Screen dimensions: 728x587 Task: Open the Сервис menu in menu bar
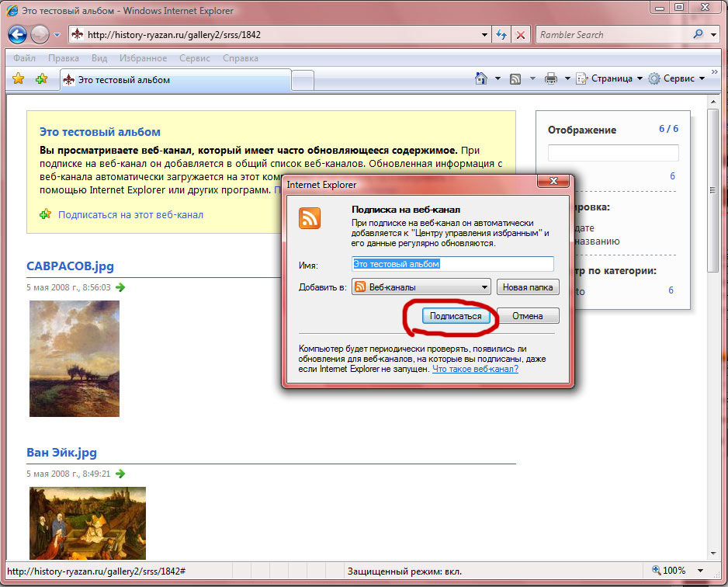point(195,58)
